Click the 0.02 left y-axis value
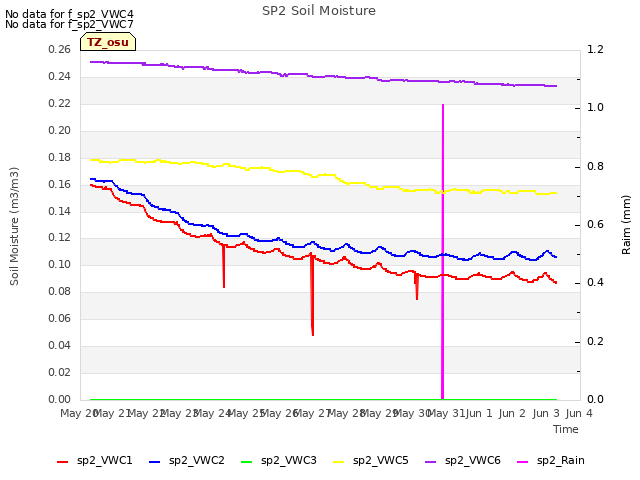This screenshot has height=480, width=640. [60, 372]
